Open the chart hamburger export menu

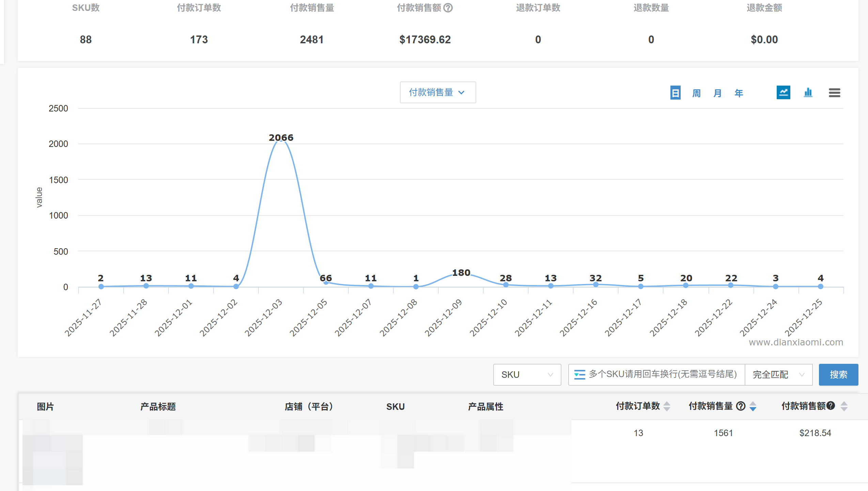(x=834, y=92)
